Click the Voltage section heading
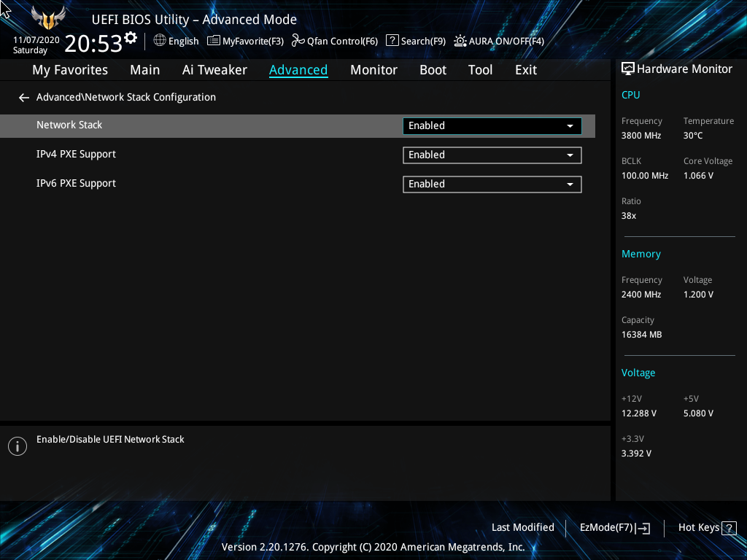This screenshot has width=747, height=560. [638, 373]
